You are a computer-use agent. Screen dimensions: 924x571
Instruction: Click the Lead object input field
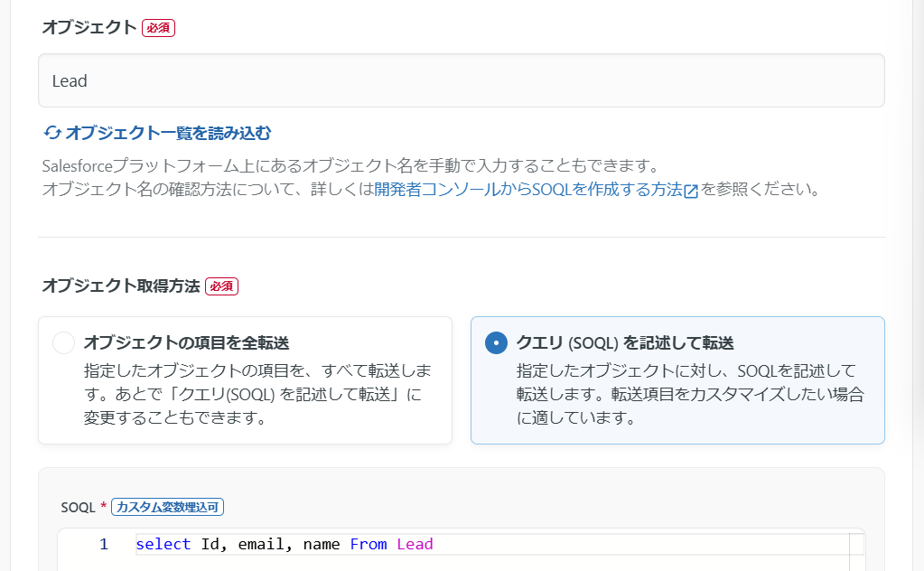tap(462, 80)
